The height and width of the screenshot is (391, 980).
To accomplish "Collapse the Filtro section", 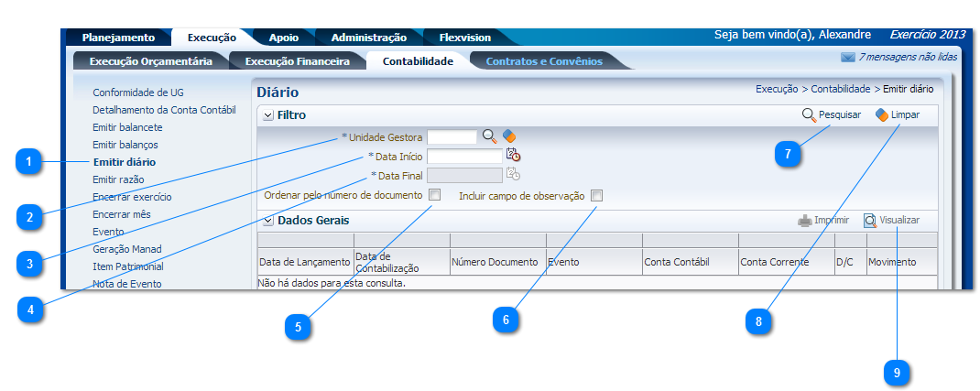I will point(267,115).
